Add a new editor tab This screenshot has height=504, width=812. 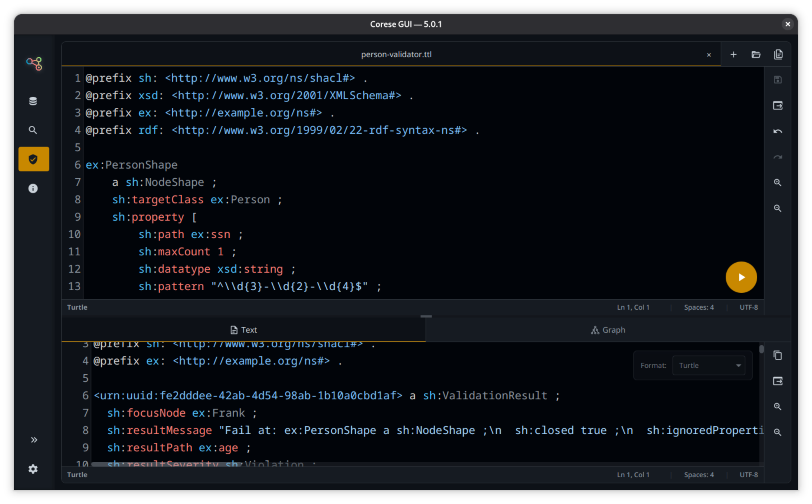point(733,54)
